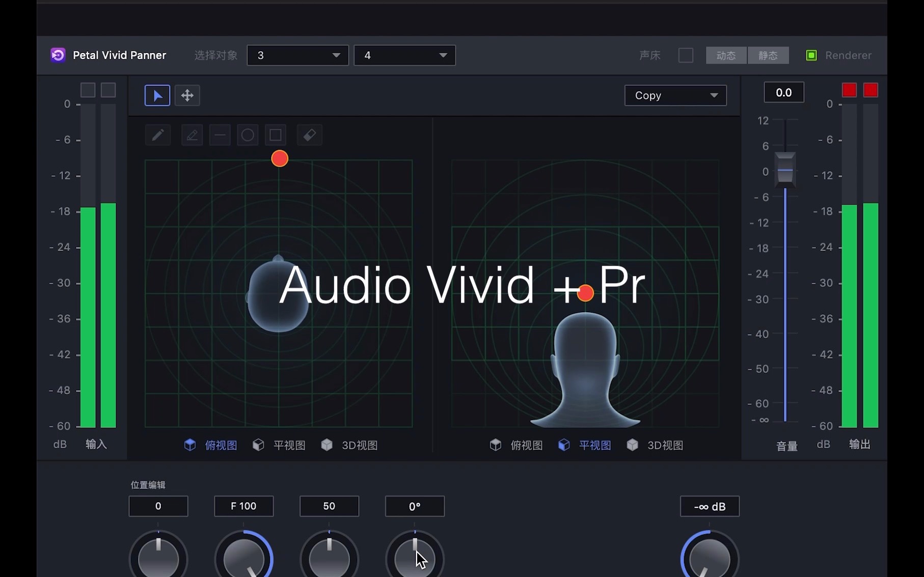The height and width of the screenshot is (577, 924).
Task: Click the Renderer label
Action: (x=848, y=55)
